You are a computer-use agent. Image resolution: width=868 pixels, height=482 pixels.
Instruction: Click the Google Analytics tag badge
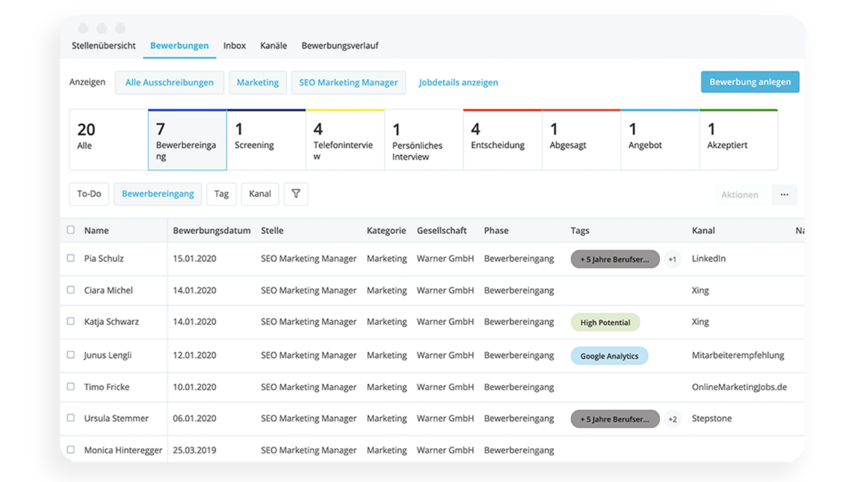609,356
